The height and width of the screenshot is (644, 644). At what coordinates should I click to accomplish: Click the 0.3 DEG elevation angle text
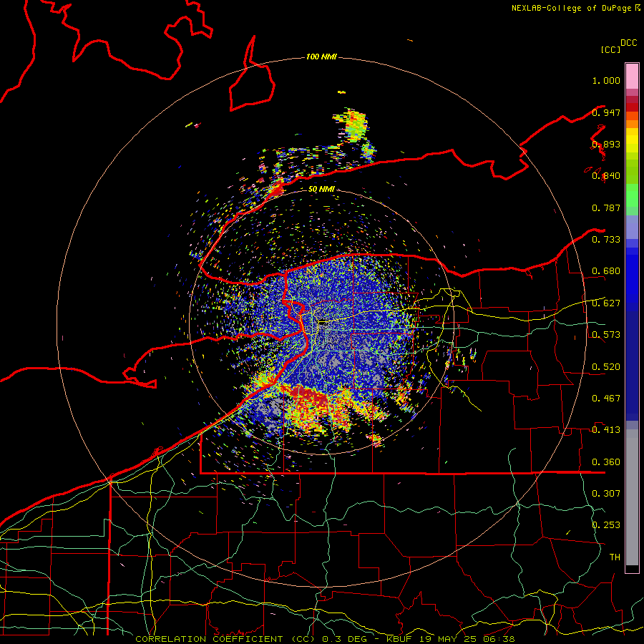(x=345, y=639)
